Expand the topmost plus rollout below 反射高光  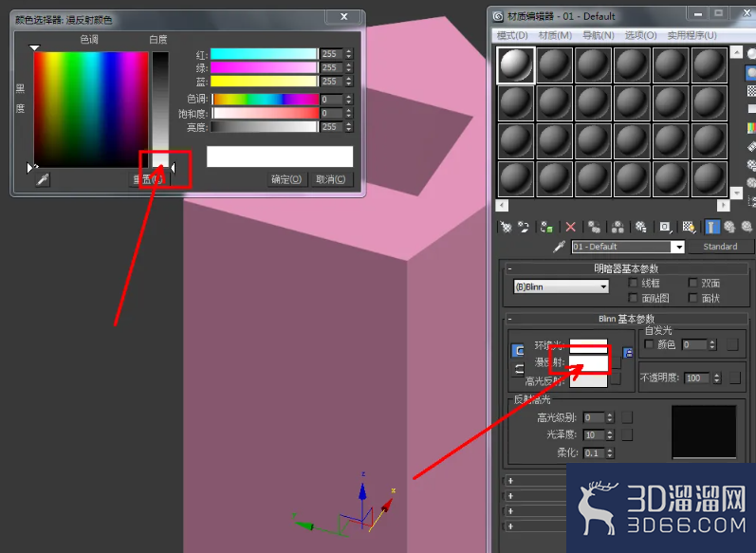click(510, 481)
